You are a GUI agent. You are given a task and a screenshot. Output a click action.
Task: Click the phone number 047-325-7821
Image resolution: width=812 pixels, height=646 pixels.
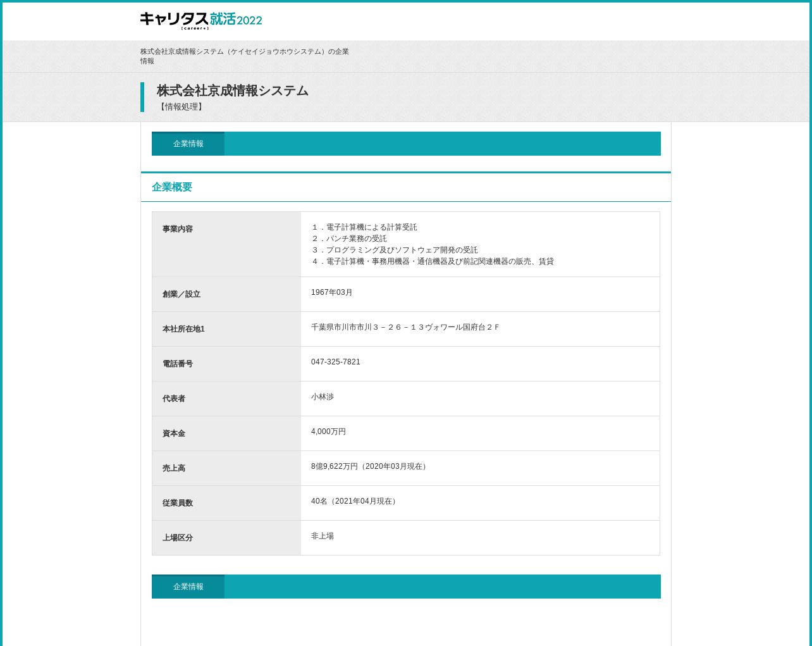[x=336, y=362]
